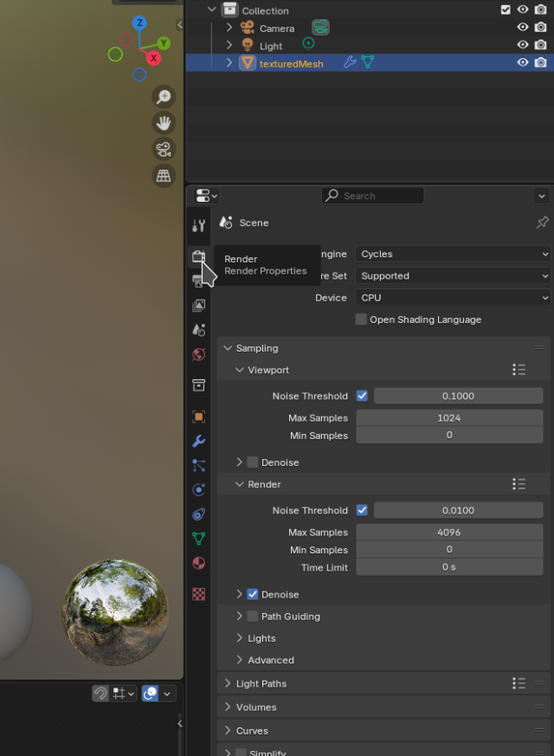Click the zoom magnifier viewport gizmo
This screenshot has height=756, width=554.
point(164,97)
